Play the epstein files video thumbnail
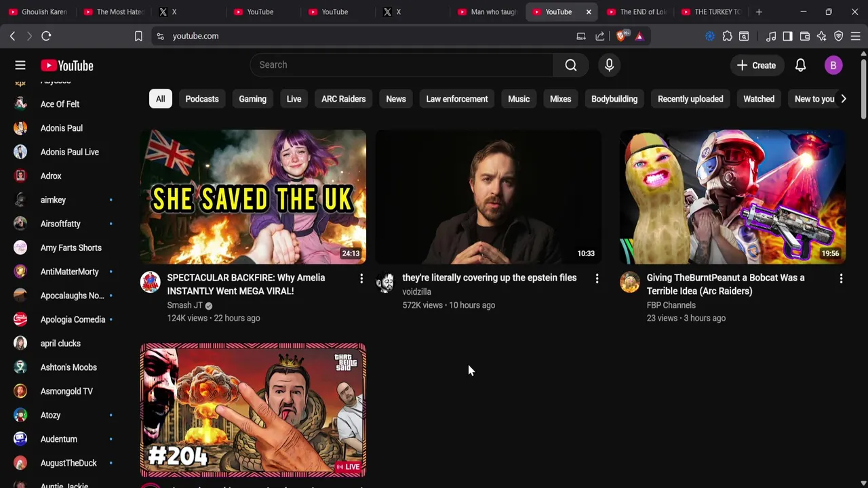 [x=488, y=197]
